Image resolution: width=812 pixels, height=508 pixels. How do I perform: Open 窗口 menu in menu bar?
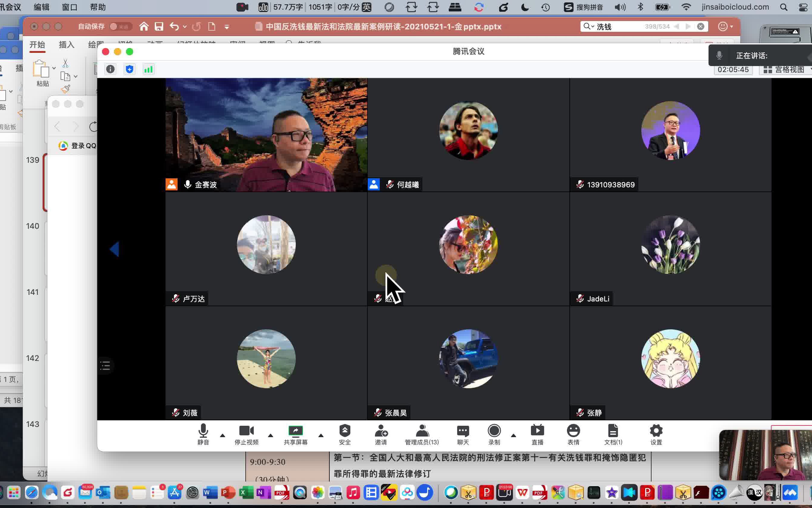(x=70, y=7)
